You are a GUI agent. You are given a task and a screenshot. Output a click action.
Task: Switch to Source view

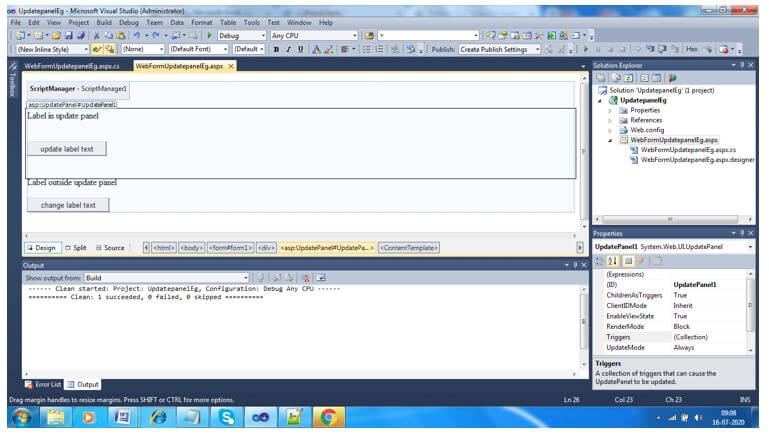pos(110,248)
